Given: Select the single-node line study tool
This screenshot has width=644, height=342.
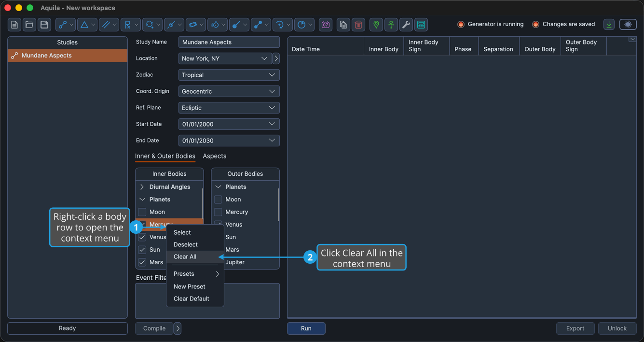Looking at the screenshot, I should [239, 25].
